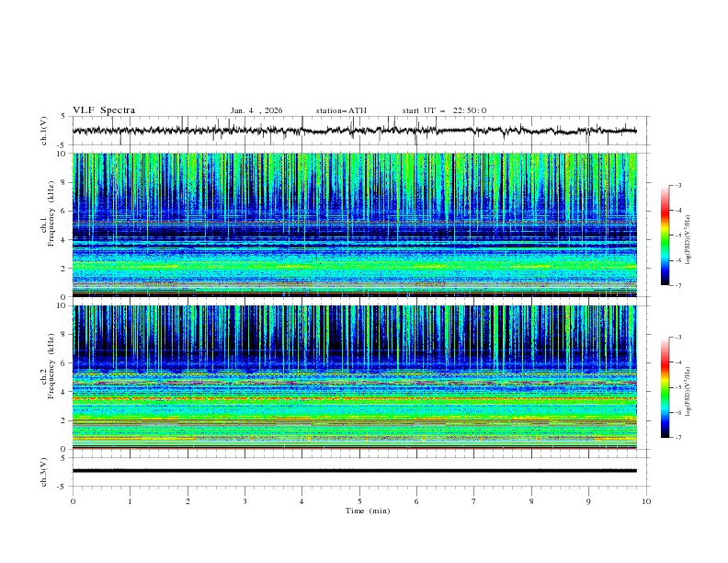Viewport: 728px width, 563px height.
Task: Click the upper colorbar's "-3" tick label
Action: [x=678, y=185]
